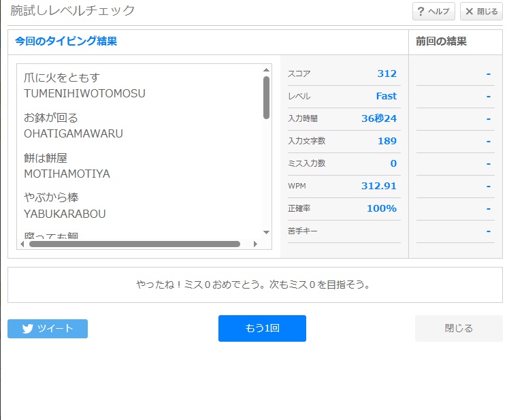
Task: Click the romaji text YABUKARABOU
Action: click(65, 214)
